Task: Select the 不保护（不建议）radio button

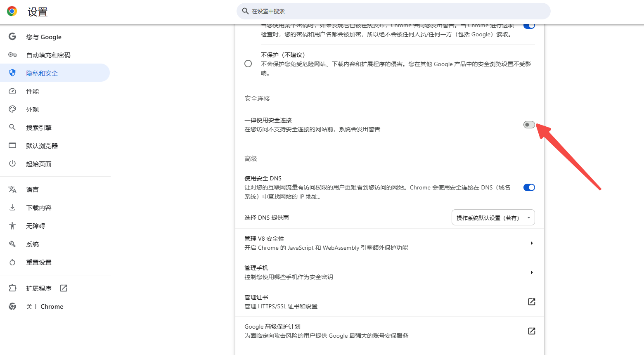Action: [248, 64]
